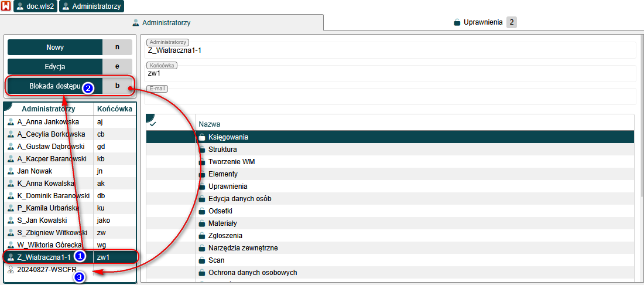Click blocked-user icon beside 20240827-WSCFR
644x285 pixels.
tap(11, 269)
